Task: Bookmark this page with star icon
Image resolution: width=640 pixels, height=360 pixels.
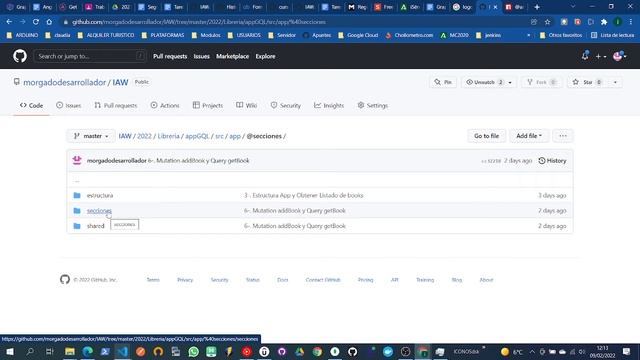Action: (x=547, y=22)
